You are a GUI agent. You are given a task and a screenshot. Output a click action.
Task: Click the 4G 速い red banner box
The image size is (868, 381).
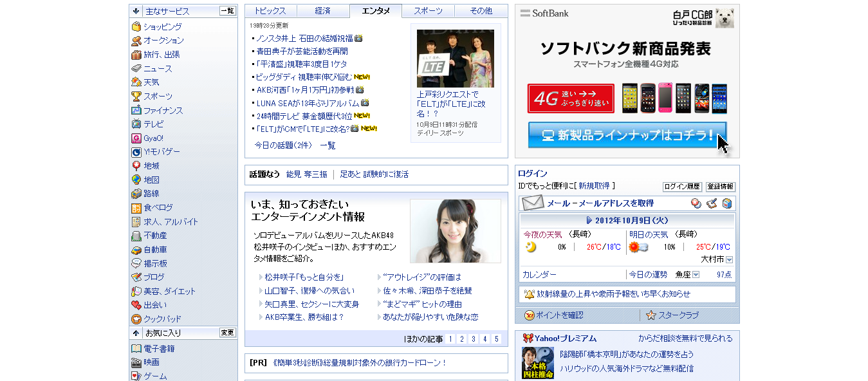571,98
